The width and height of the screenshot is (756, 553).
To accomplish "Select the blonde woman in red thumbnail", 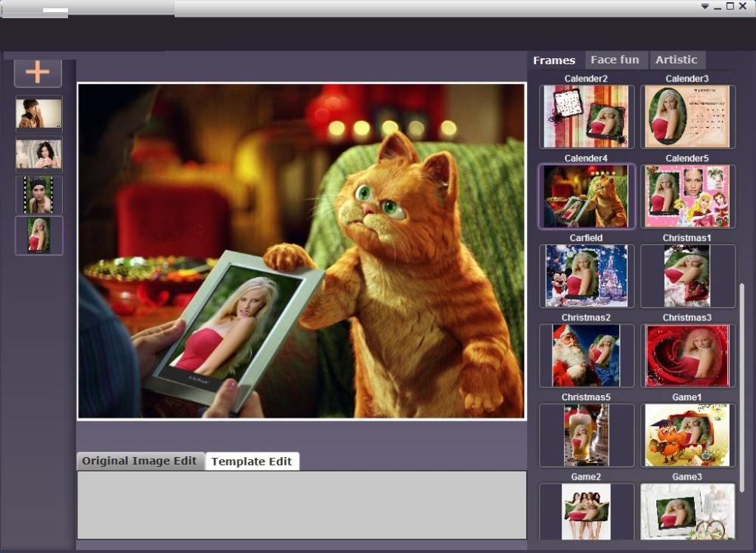I will (39, 235).
